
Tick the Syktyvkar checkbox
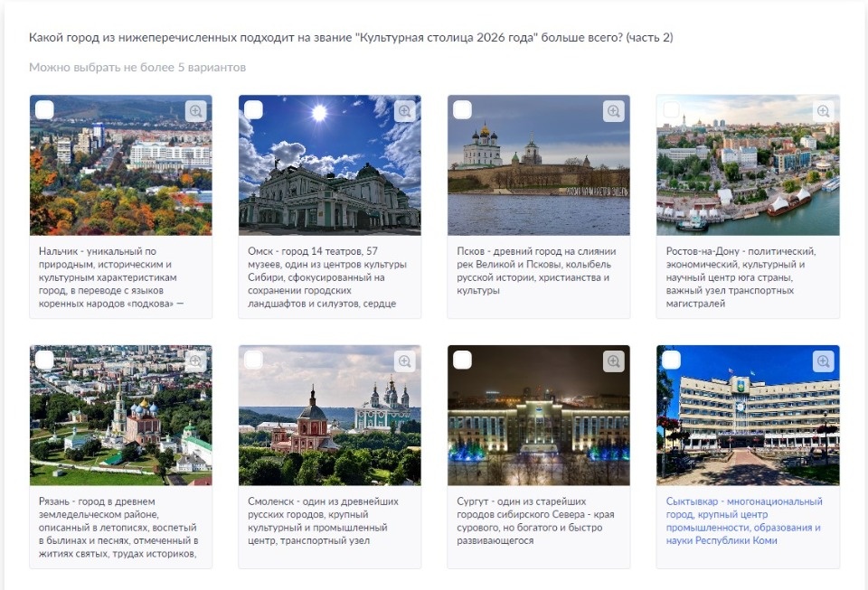[672, 361]
